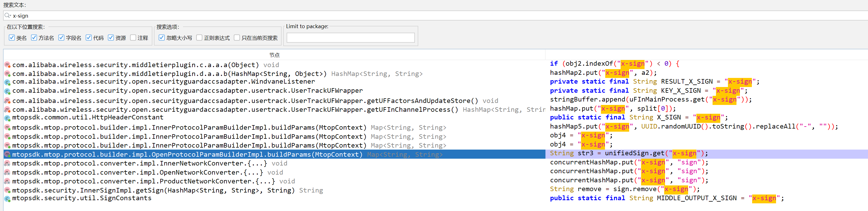Enable the 正则表达式 option
Screen dimensions: 868x211
pos(200,38)
